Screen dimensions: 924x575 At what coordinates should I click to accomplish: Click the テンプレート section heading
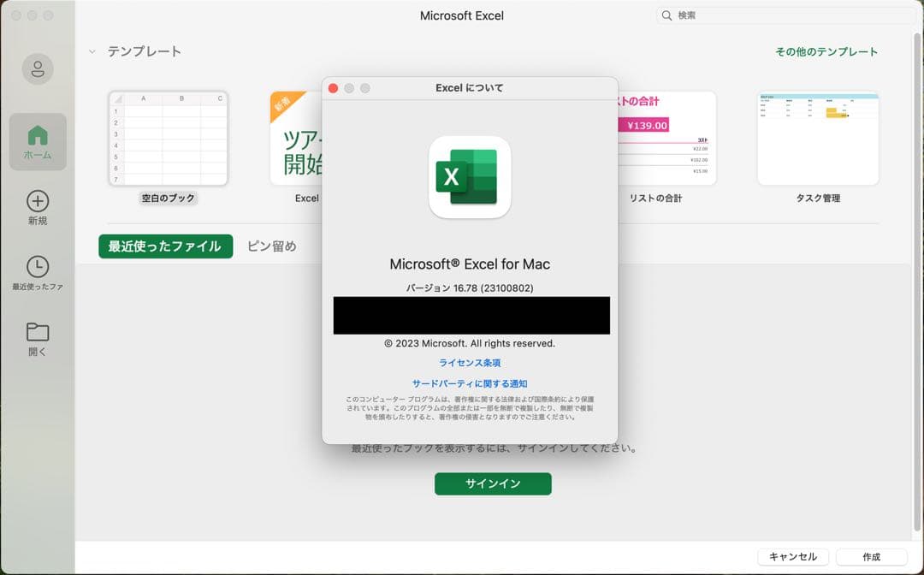tap(145, 52)
